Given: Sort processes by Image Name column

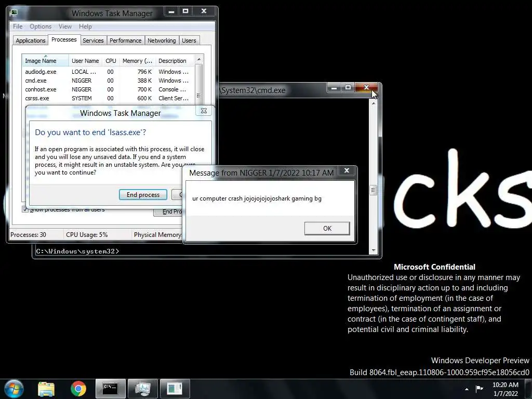Looking at the screenshot, I should click(46, 61).
